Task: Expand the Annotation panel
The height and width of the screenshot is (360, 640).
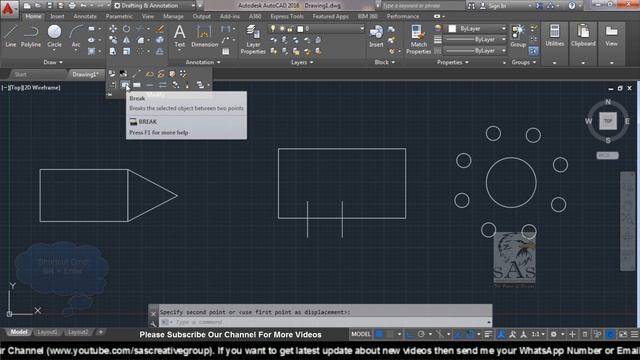Action: pyautogui.click(x=203, y=62)
